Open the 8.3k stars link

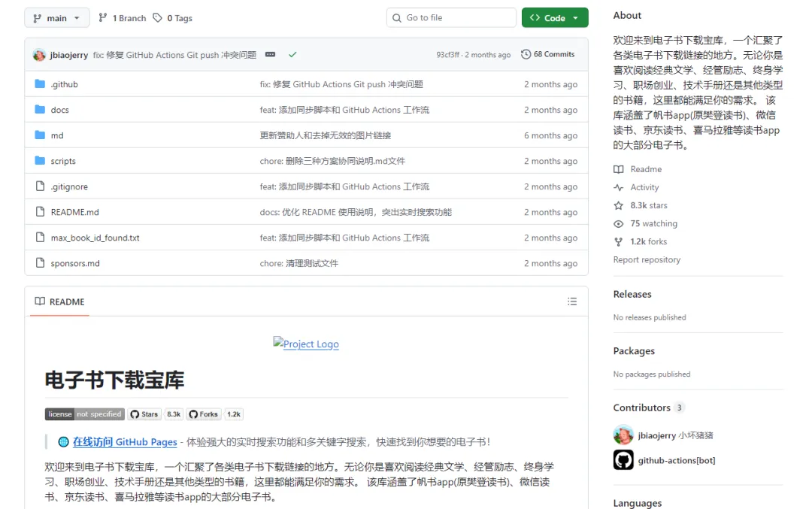[x=648, y=205]
